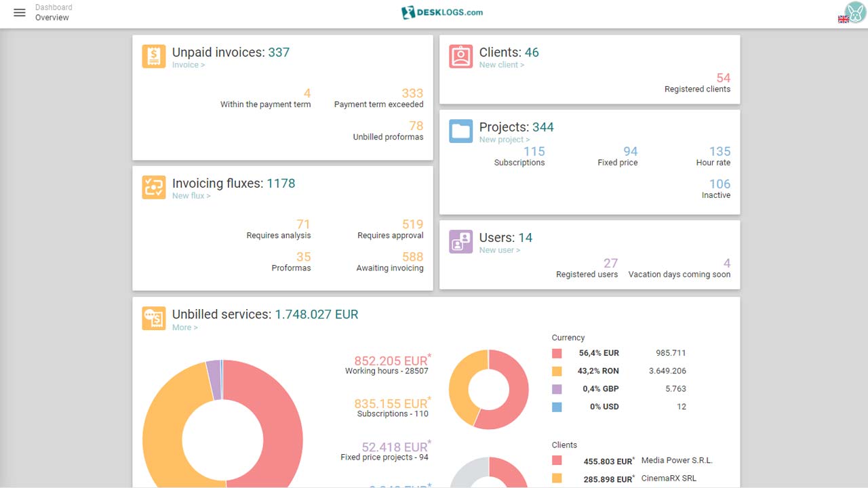Click 'Registered clients' count 54
Screen dimensions: 868x488
click(724, 77)
